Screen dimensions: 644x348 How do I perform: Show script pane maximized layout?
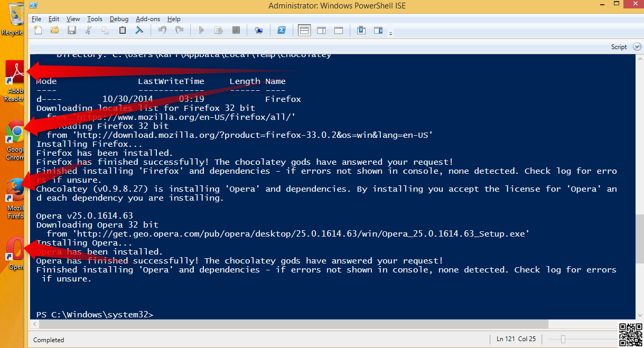click(338, 31)
